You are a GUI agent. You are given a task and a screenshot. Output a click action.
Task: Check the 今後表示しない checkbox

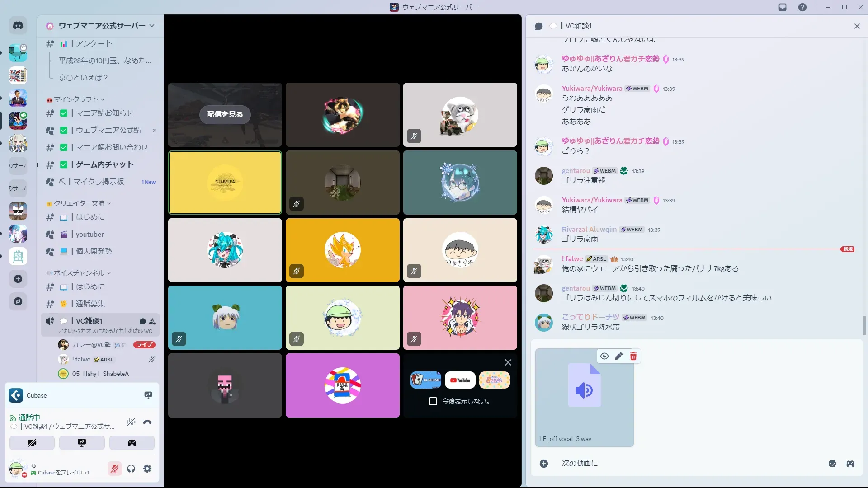point(433,401)
